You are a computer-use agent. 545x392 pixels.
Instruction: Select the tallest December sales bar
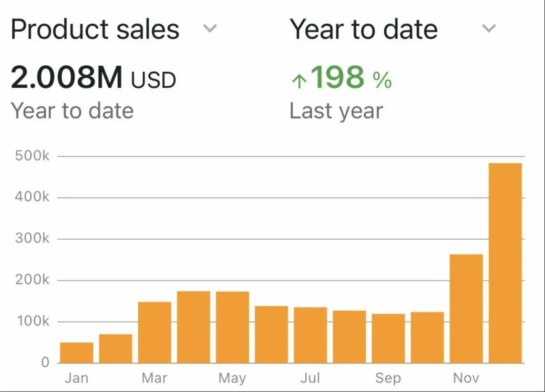point(505,263)
